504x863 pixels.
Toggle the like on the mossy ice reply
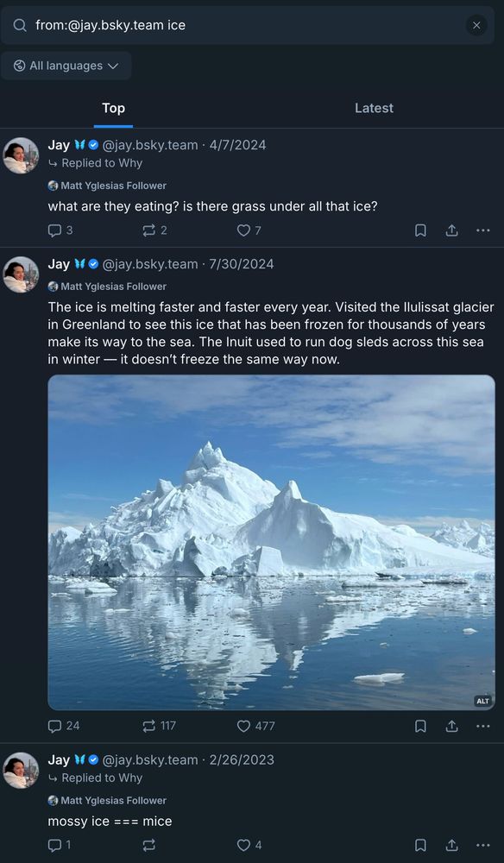point(243,845)
